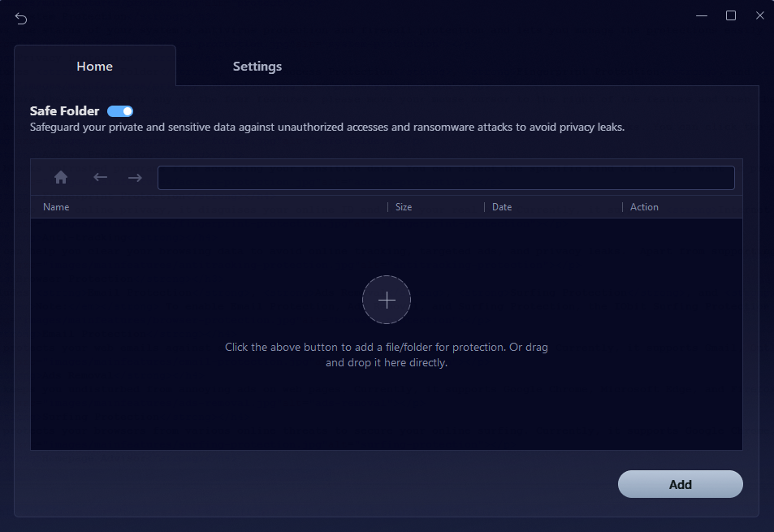This screenshot has height=532, width=774.
Task: Click the Action column header
Action: (644, 207)
